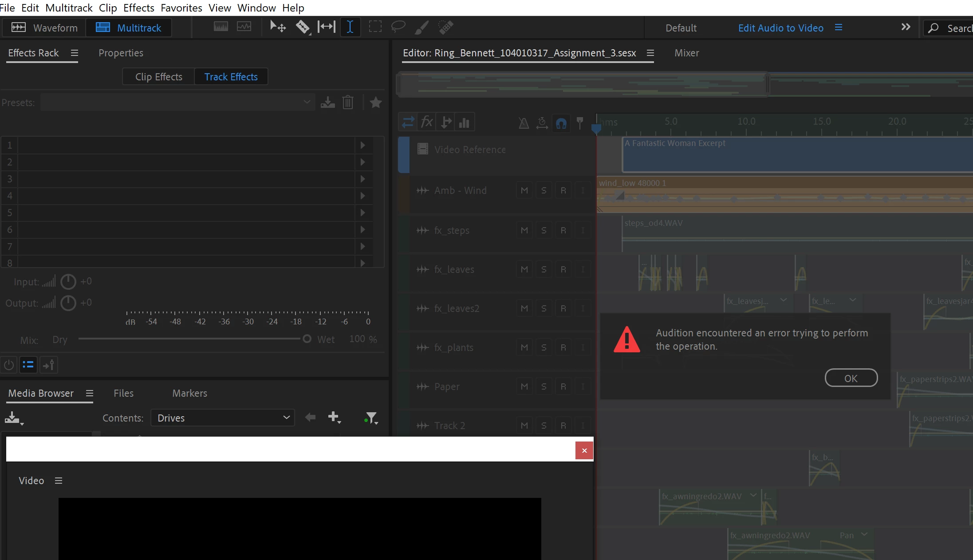Click the Toggle Snapping magnet icon
The width and height of the screenshot is (973, 560).
[561, 123]
